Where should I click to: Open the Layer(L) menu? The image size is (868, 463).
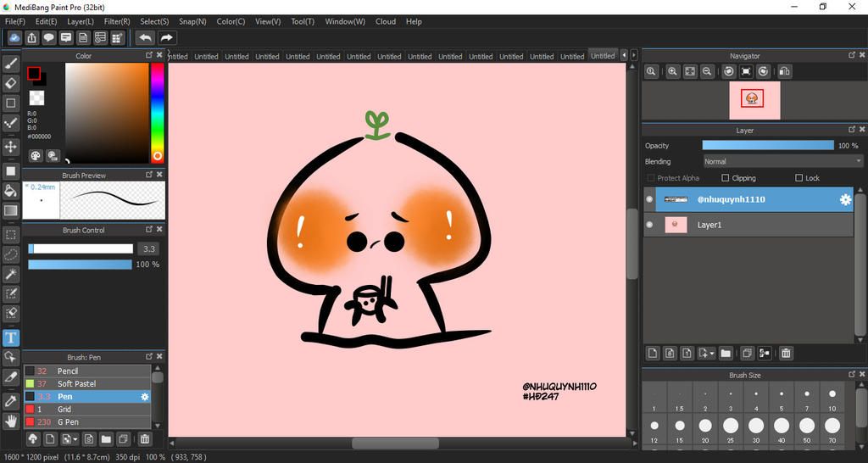[81, 21]
